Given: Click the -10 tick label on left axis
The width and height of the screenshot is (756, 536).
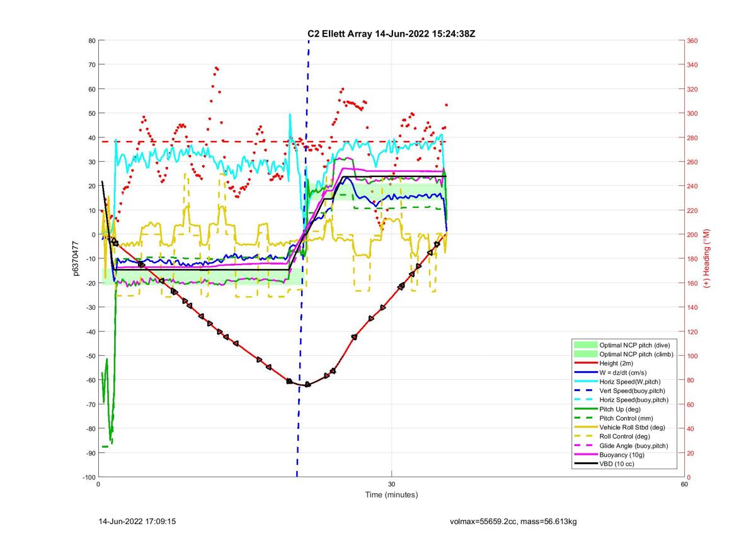Looking at the screenshot, I should [90, 259].
